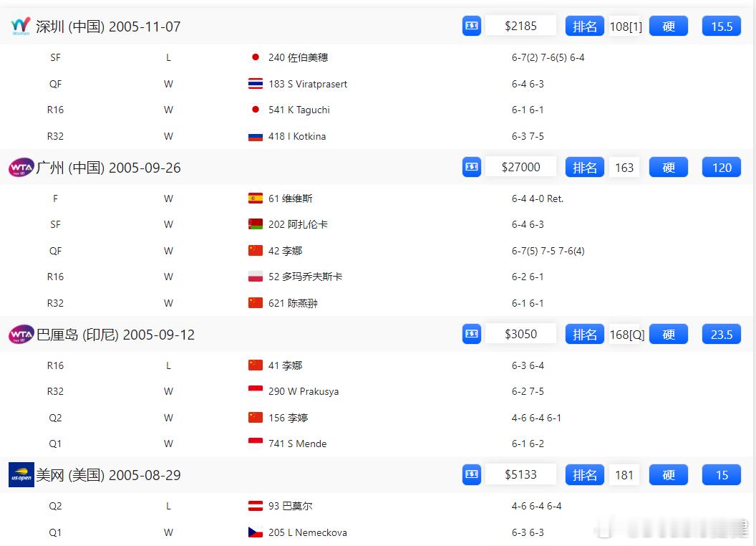This screenshot has height=546, width=756.
Task: Open tournament title 美网 (美国) 2005-08-29
Action: (108, 475)
